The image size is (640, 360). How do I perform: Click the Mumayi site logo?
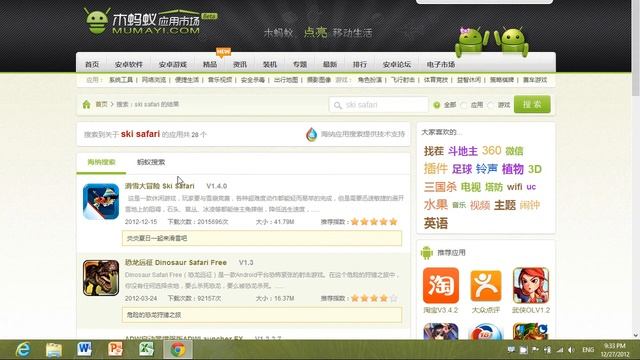point(150,21)
